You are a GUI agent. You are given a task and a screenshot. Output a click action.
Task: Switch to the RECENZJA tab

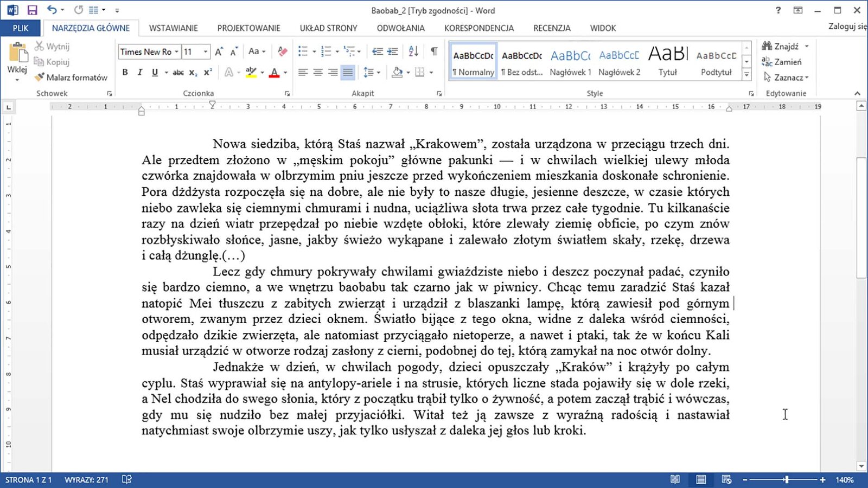pos(552,28)
